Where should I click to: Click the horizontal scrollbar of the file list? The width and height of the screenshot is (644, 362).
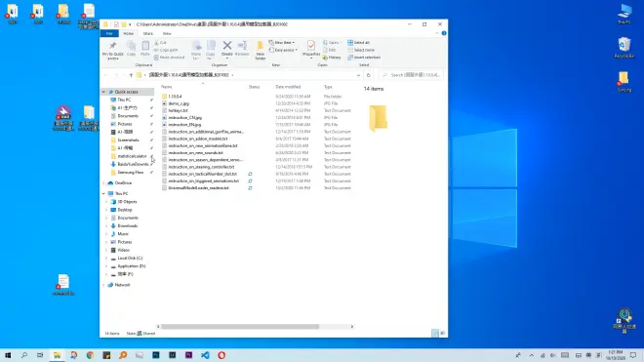[x=240, y=327]
